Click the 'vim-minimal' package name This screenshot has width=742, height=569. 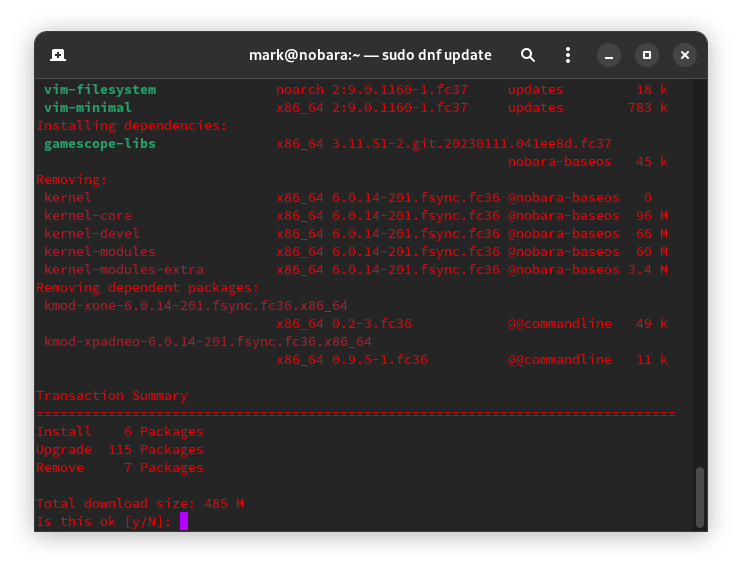point(88,107)
